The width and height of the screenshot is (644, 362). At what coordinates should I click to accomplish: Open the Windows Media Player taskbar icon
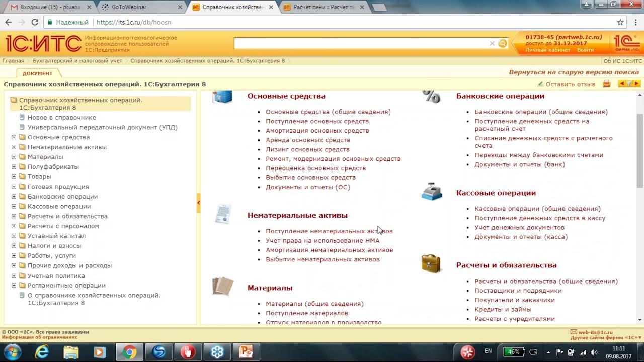[100, 352]
